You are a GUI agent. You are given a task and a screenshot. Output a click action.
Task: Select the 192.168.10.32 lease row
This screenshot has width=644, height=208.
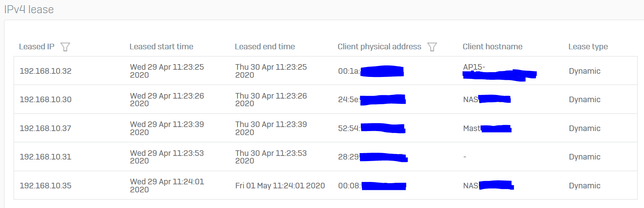(326, 71)
